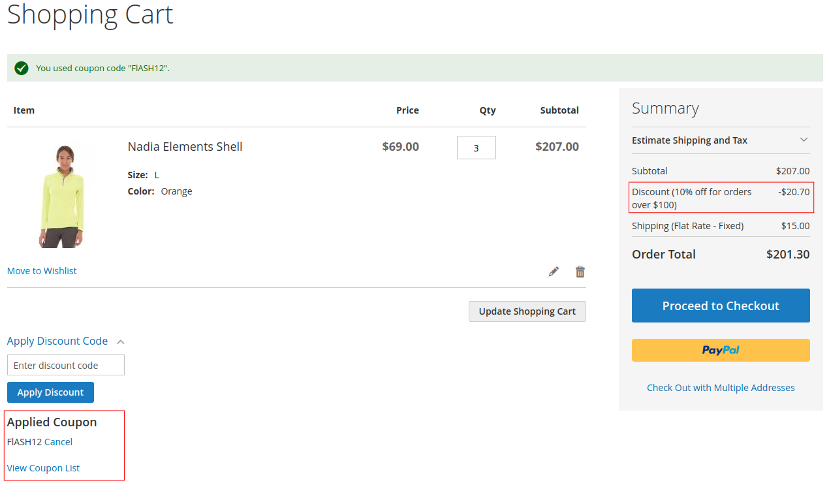The image size is (829, 504).
Task: Click the pencil edit item icon
Action: [x=554, y=272]
